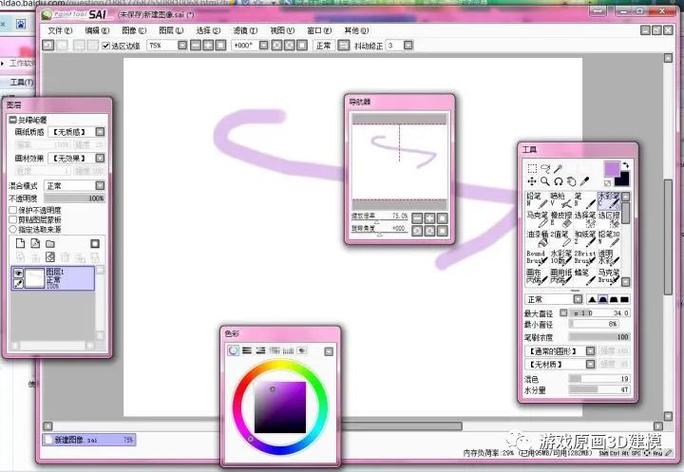The height and width of the screenshot is (472, 684).
Task: Enable 保护不透明度 checkbox
Action: tap(13, 210)
